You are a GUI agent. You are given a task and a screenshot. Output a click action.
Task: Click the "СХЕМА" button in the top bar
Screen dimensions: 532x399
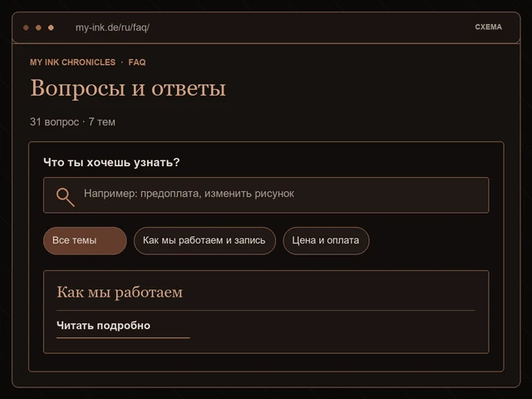tap(488, 27)
